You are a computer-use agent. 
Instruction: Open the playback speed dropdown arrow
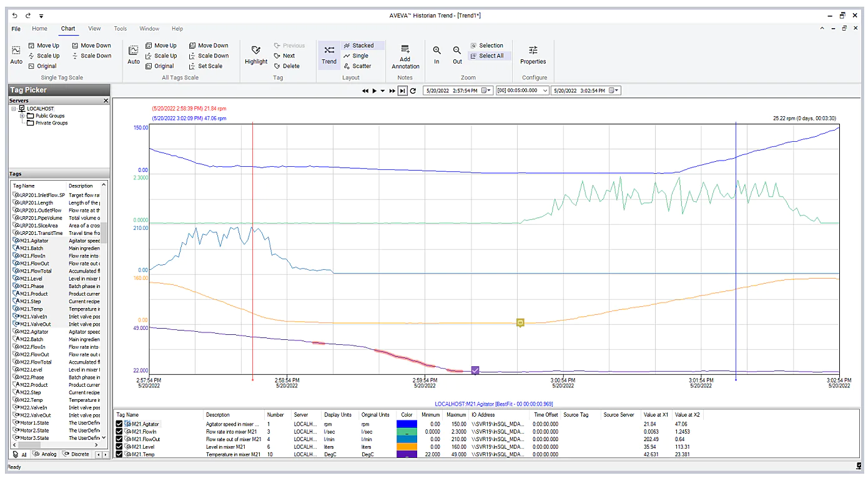382,91
